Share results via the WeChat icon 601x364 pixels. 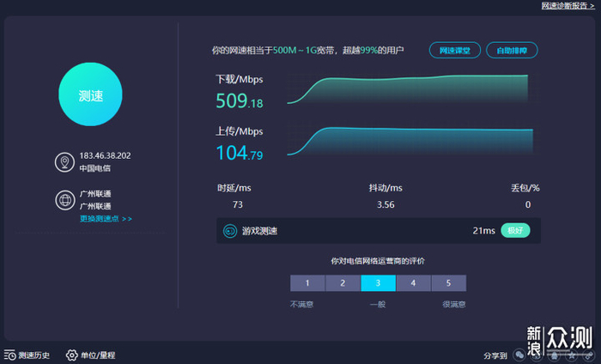coord(519,355)
